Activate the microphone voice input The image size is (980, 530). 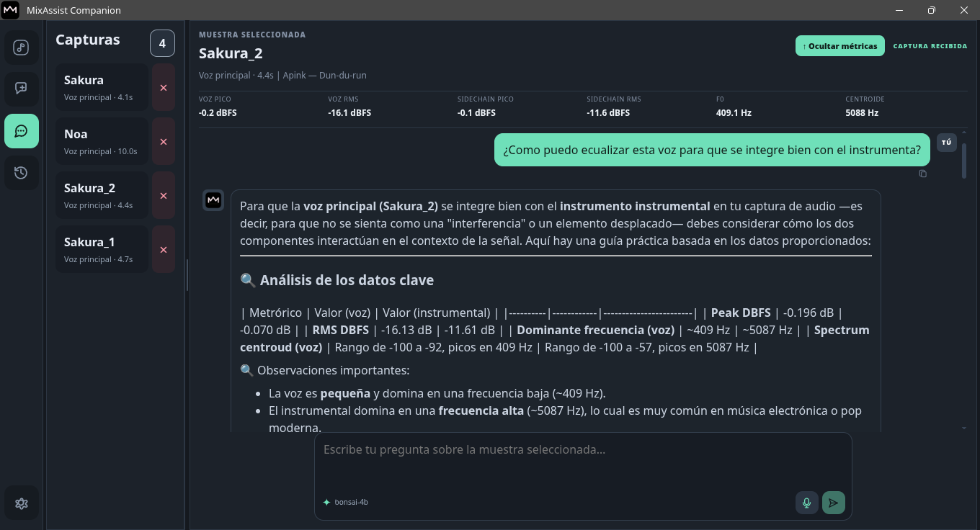pyautogui.click(x=807, y=503)
